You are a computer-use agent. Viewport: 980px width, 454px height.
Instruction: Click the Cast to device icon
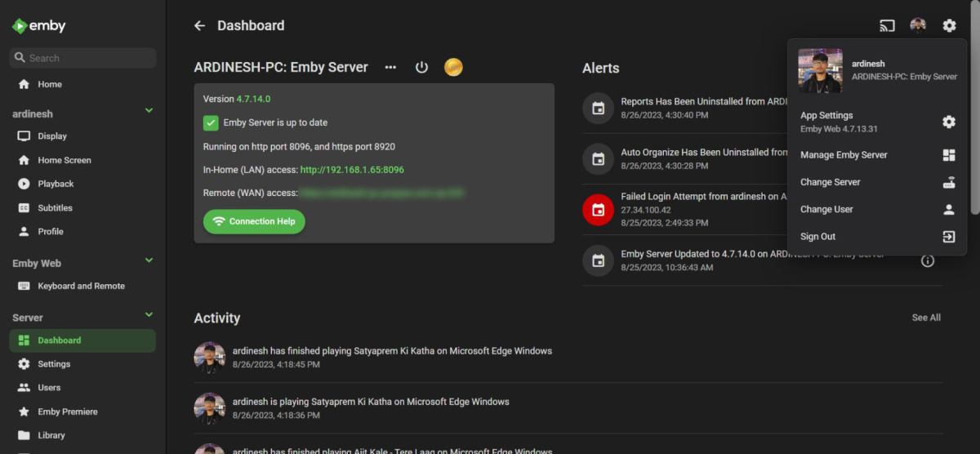point(887,25)
